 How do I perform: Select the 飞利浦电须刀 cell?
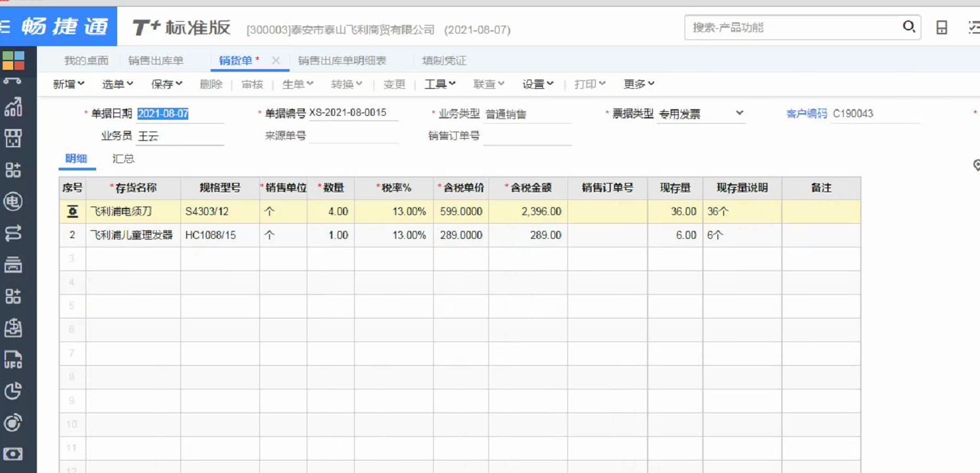(x=134, y=212)
